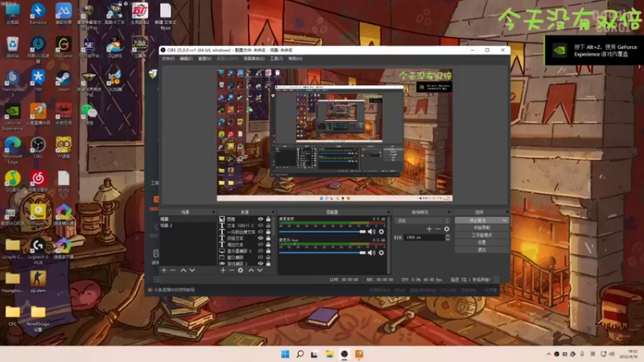Adjust the desktop audio volume slider
The width and height of the screenshot is (644, 362).
coord(323,232)
